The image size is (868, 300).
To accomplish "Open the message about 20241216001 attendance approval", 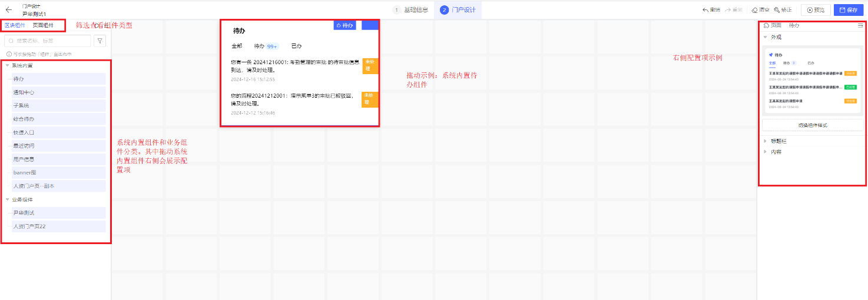I will point(295,65).
